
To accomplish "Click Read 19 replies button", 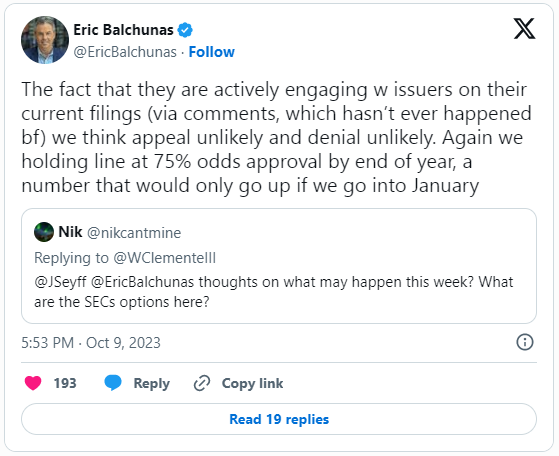I will (279, 419).
